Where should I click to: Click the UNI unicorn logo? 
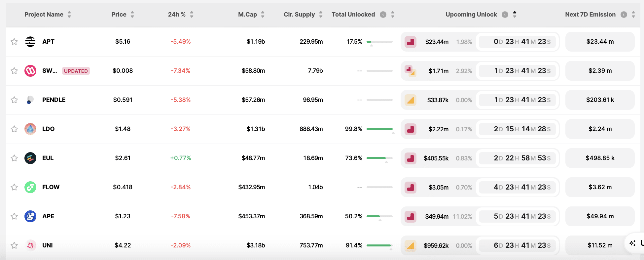pos(30,245)
